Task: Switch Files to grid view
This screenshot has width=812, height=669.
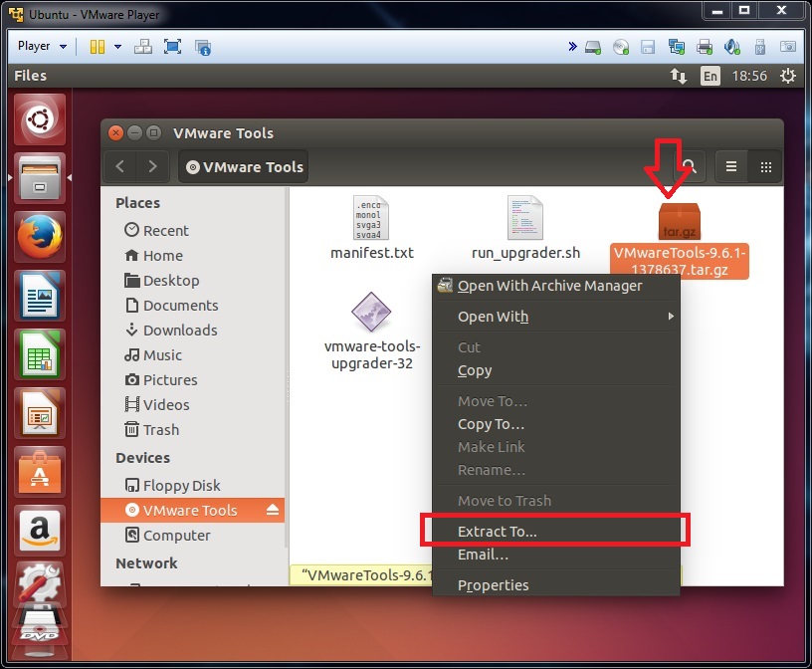Action: 766,167
